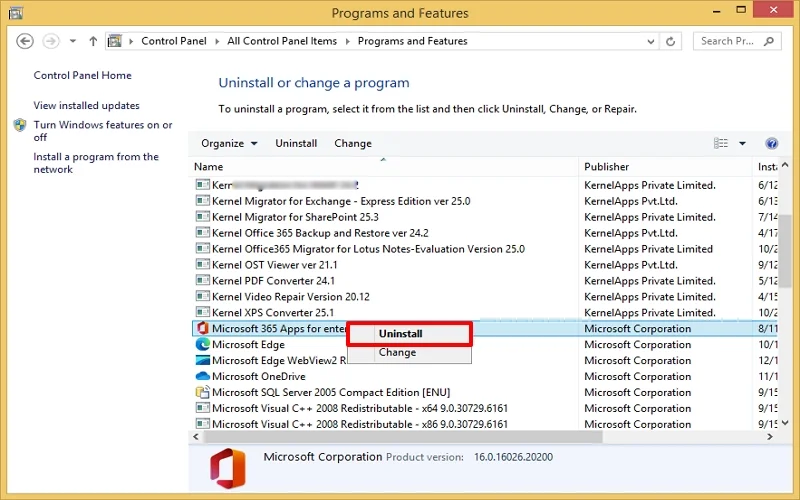Click All Control Panel Items breadcrumb
Viewport: 800px width, 500px height.
tap(282, 41)
